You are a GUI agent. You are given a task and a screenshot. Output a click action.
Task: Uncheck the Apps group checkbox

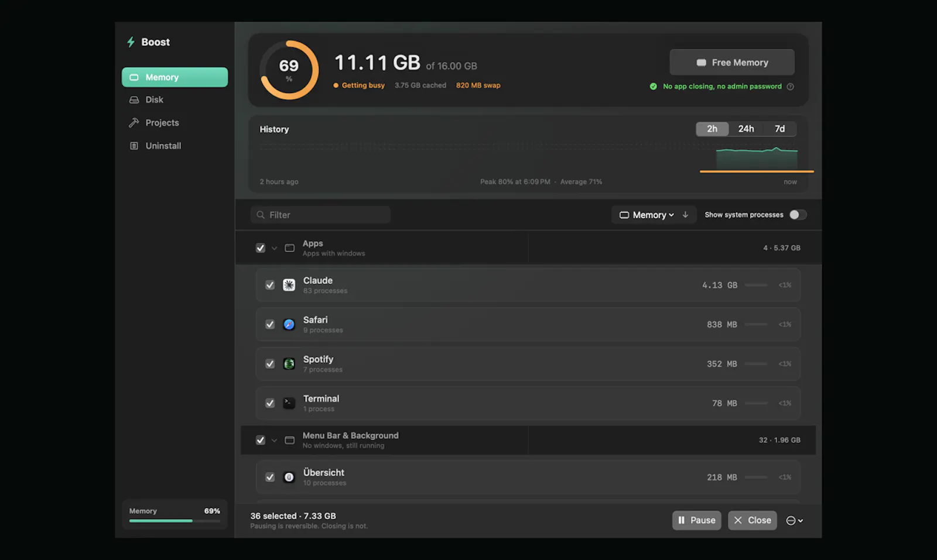pyautogui.click(x=261, y=248)
